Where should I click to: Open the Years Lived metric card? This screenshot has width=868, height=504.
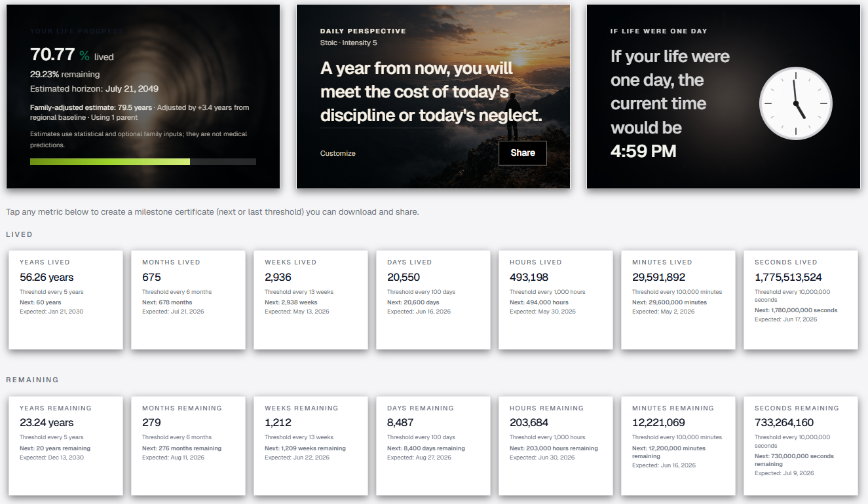click(x=66, y=300)
